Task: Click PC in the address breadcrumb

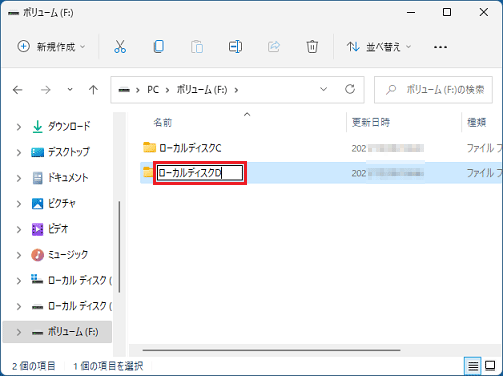Action: (153, 90)
